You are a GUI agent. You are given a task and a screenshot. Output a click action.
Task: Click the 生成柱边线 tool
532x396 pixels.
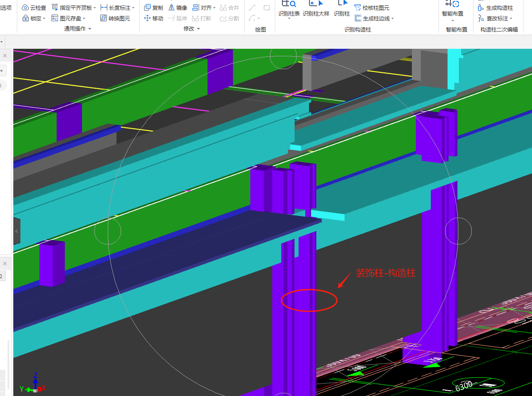pyautogui.click(x=372, y=18)
